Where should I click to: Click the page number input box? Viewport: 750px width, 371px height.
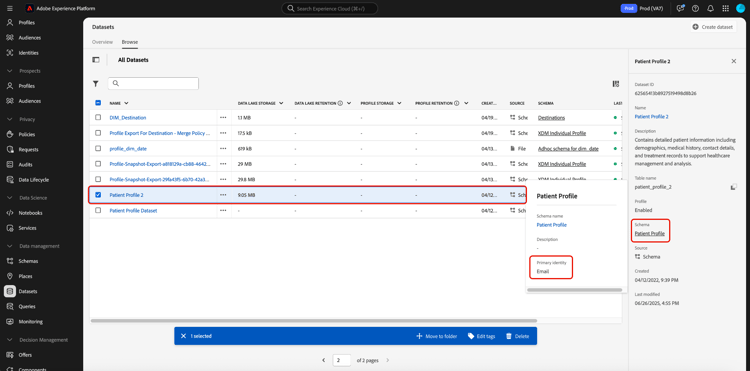(x=342, y=360)
